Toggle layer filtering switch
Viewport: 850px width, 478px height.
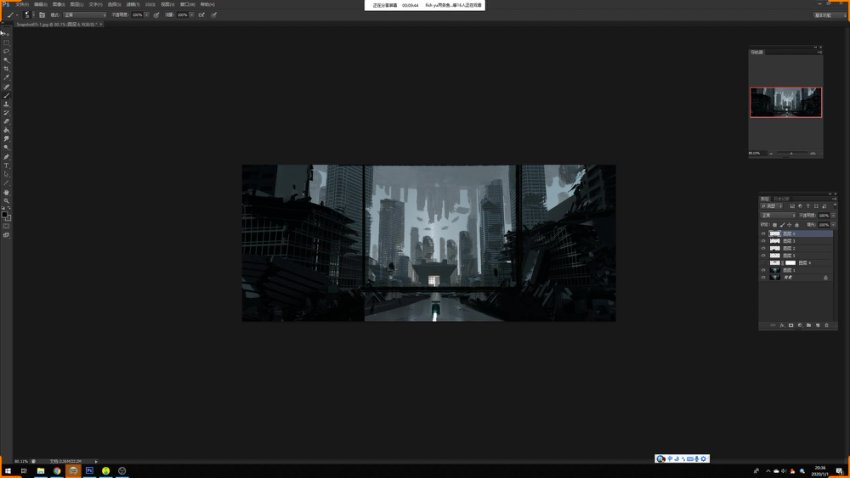[835, 205]
